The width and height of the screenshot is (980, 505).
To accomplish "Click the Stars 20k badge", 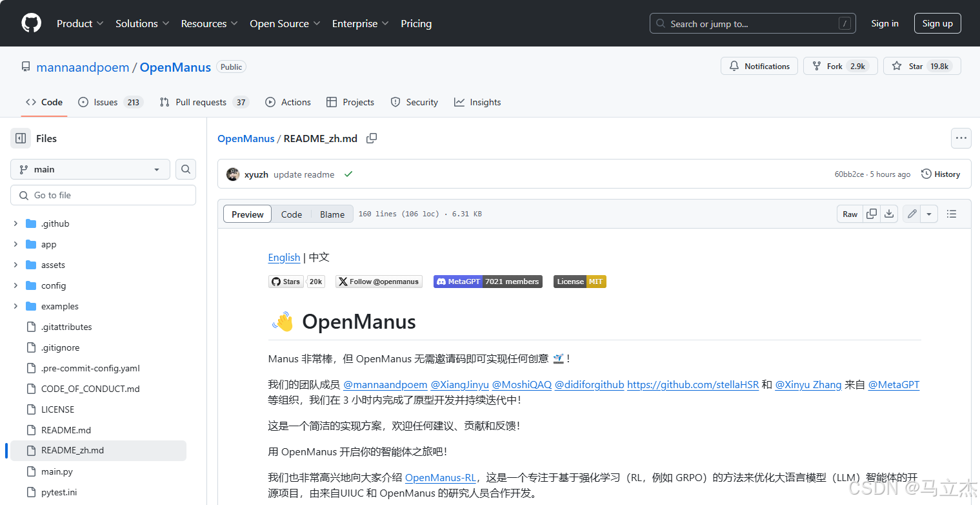I will click(296, 282).
